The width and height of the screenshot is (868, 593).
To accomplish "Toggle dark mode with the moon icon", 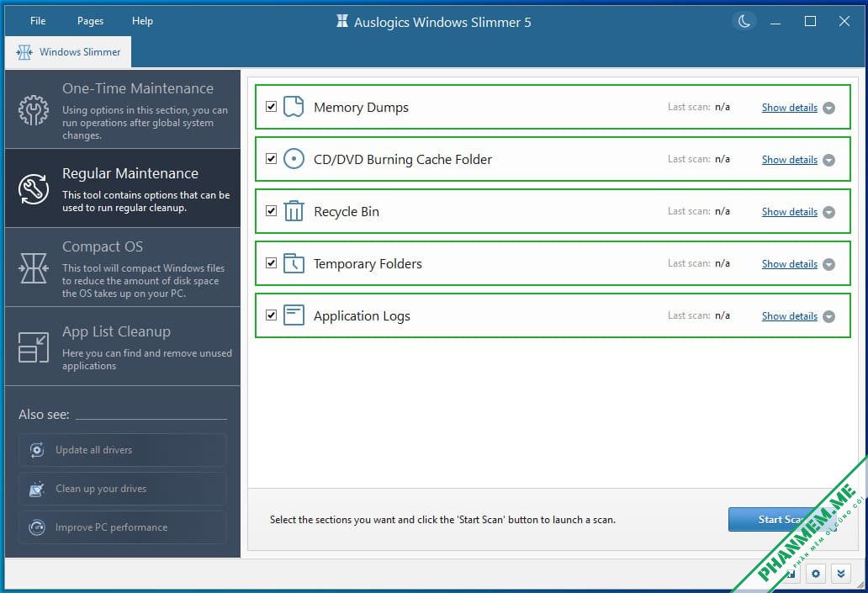I will [x=744, y=22].
